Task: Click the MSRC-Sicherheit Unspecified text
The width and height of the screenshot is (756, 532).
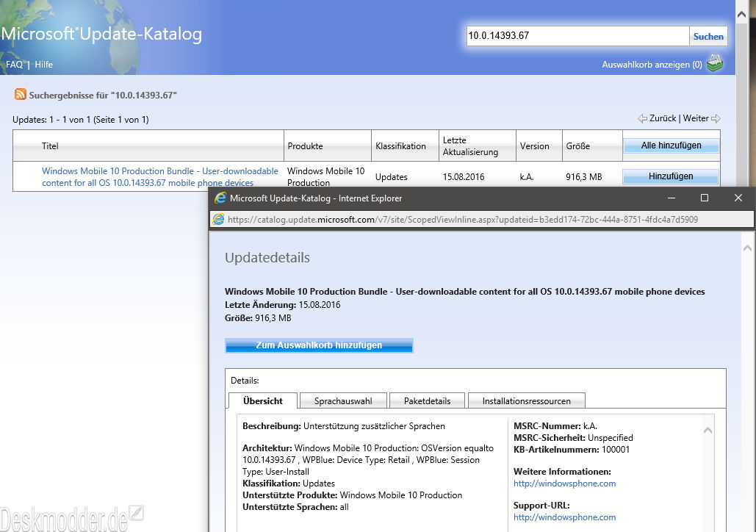Action: 573,438
